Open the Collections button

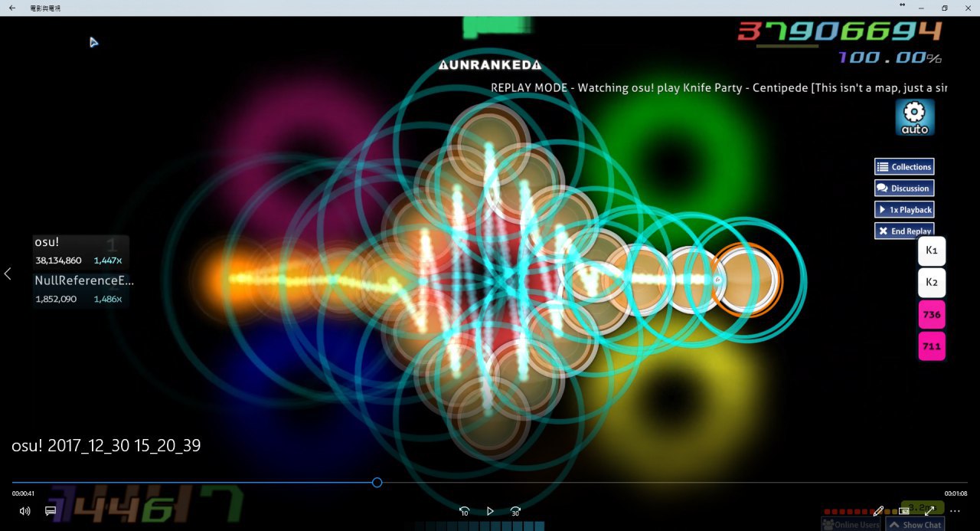click(x=904, y=167)
